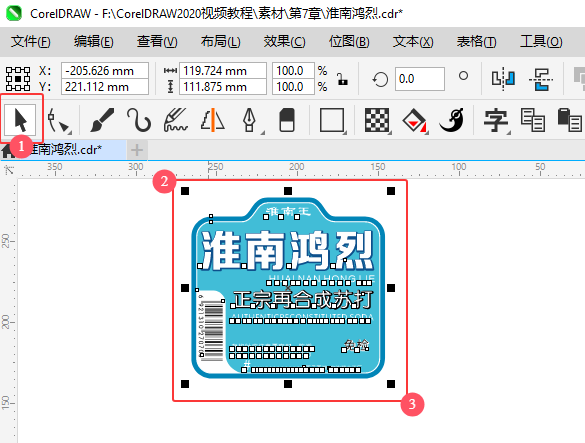This screenshot has width=585, height=443.
Task: Click the horizontal scale 100.0 field
Action: tap(293, 71)
